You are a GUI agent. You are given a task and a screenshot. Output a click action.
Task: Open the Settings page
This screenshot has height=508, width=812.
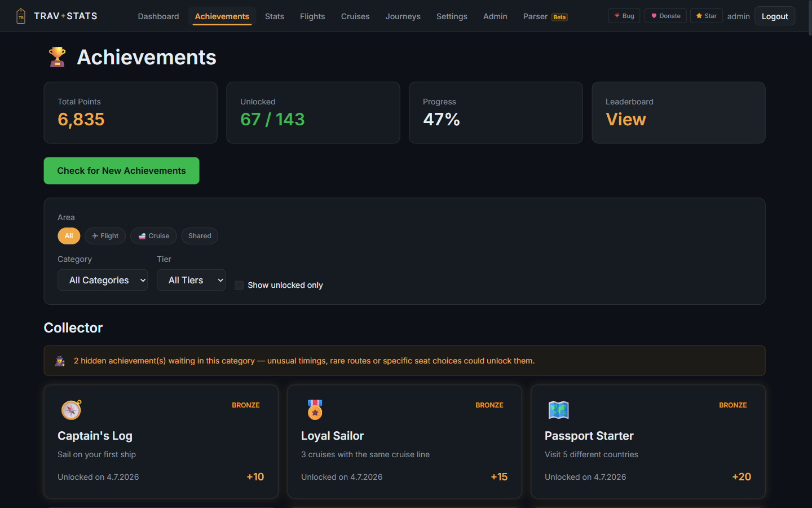[452, 16]
